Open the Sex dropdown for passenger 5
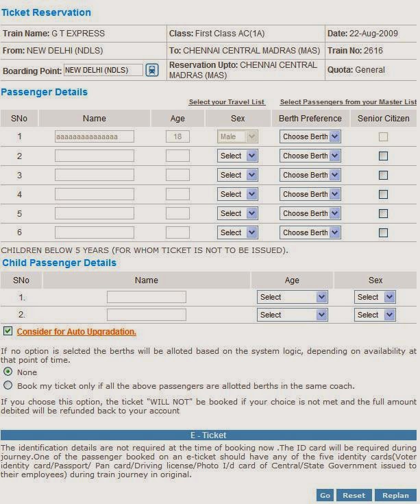This screenshot has width=420, height=504. tap(238, 213)
